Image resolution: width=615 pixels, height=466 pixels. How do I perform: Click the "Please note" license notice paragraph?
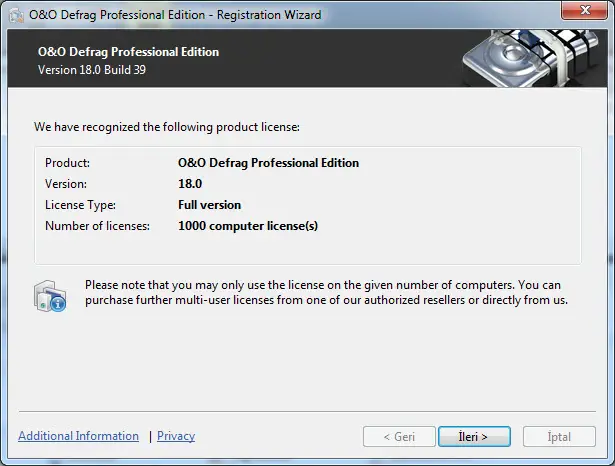click(x=326, y=292)
